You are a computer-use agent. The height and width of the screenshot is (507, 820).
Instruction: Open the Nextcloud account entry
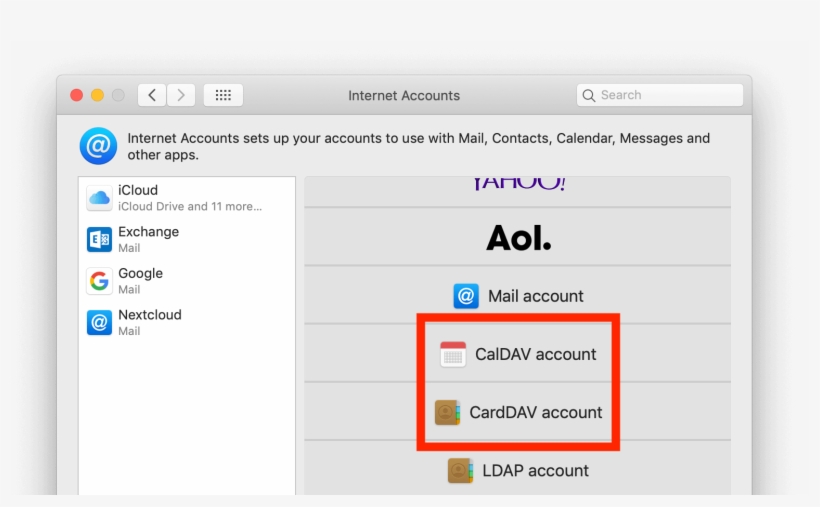point(187,322)
